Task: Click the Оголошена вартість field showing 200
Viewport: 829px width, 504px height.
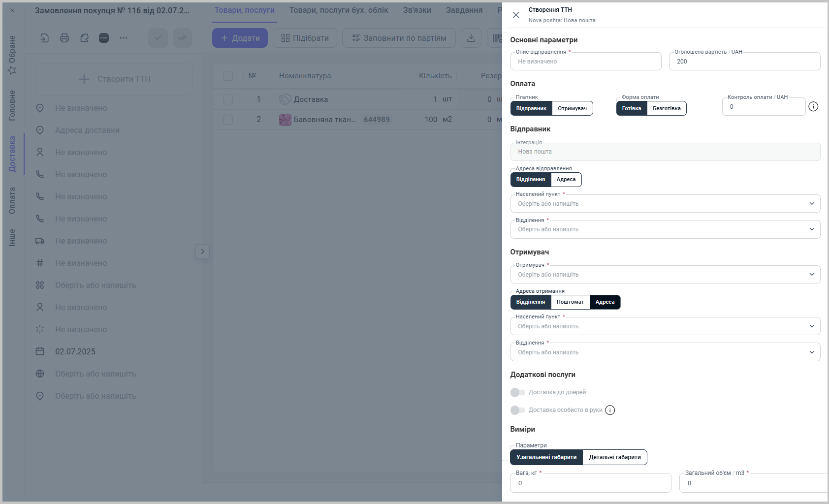Action: click(744, 62)
